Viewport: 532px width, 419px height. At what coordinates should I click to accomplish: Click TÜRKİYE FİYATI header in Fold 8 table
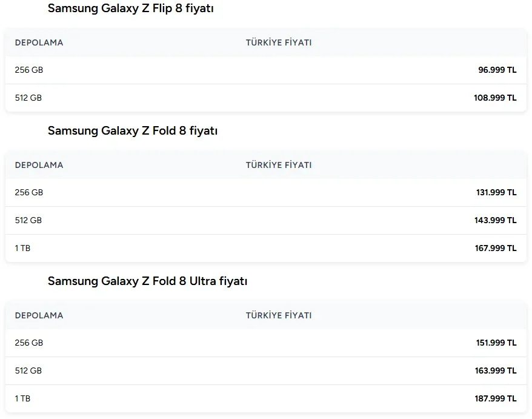(x=279, y=165)
